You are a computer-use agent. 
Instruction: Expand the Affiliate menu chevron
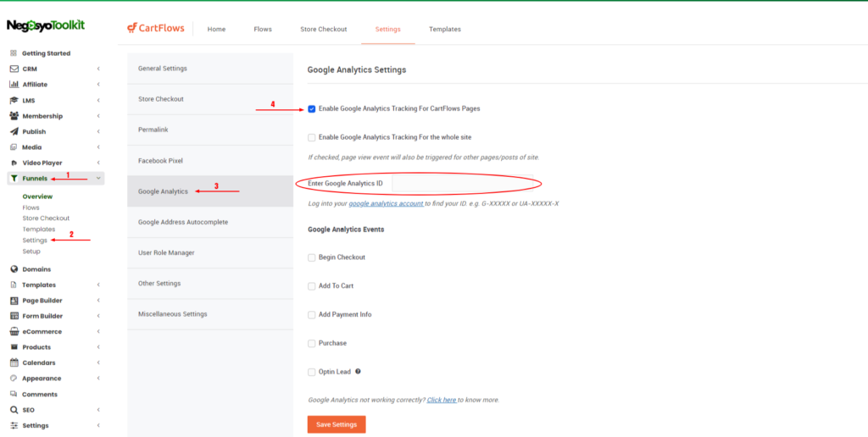(98, 85)
